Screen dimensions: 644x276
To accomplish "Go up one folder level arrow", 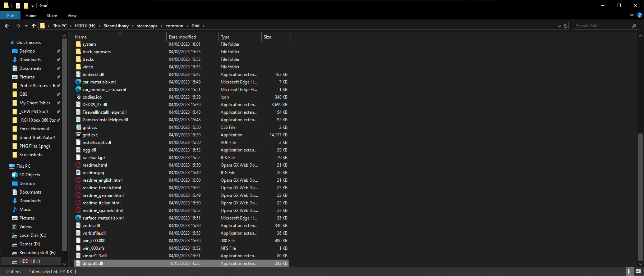I will tap(34, 26).
